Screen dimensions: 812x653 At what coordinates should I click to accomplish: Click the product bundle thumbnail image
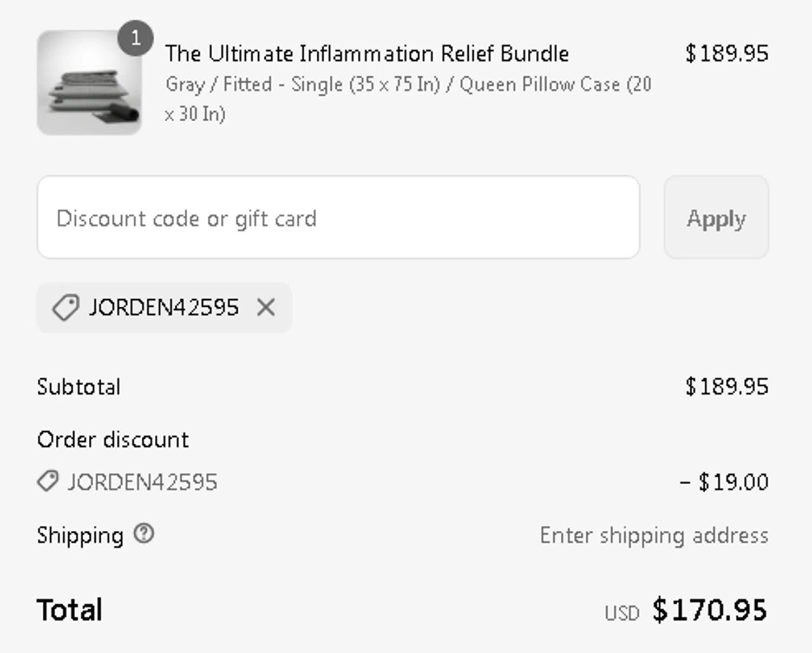coord(89,83)
